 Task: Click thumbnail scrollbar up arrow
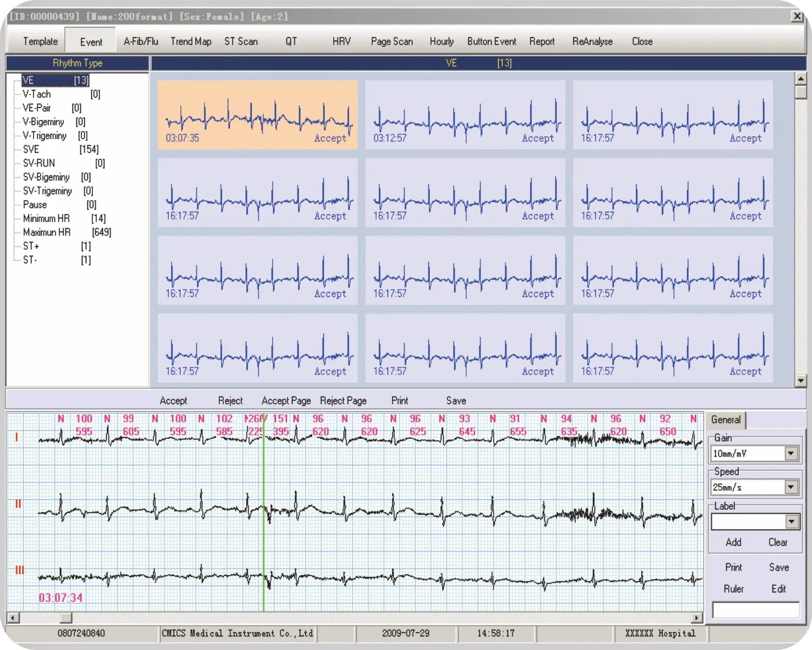(801, 79)
